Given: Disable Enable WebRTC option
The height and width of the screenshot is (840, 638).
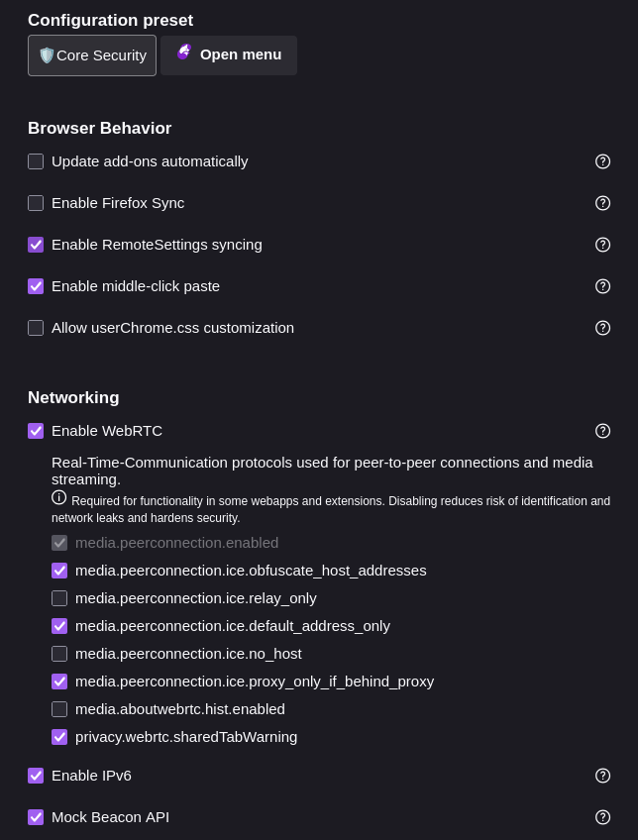Looking at the screenshot, I should pyautogui.click(x=36, y=431).
